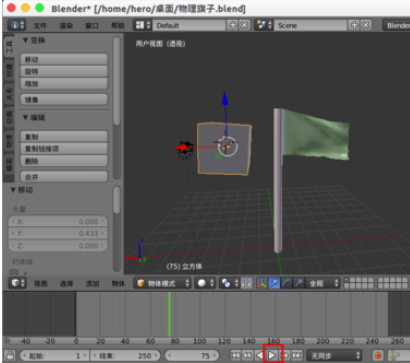Screen dimensions: 410x363
Task: Open the 文件 menu
Action: tap(40, 26)
